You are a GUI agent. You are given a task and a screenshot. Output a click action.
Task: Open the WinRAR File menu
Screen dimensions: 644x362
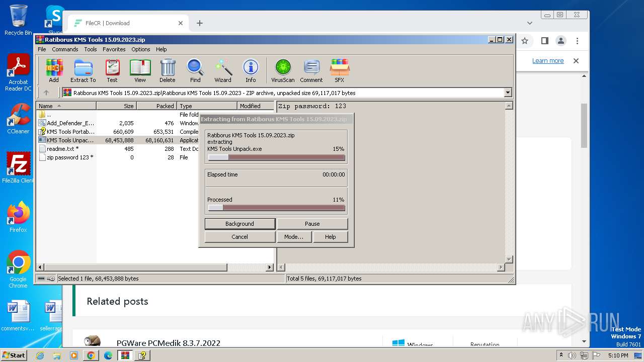pyautogui.click(x=42, y=49)
